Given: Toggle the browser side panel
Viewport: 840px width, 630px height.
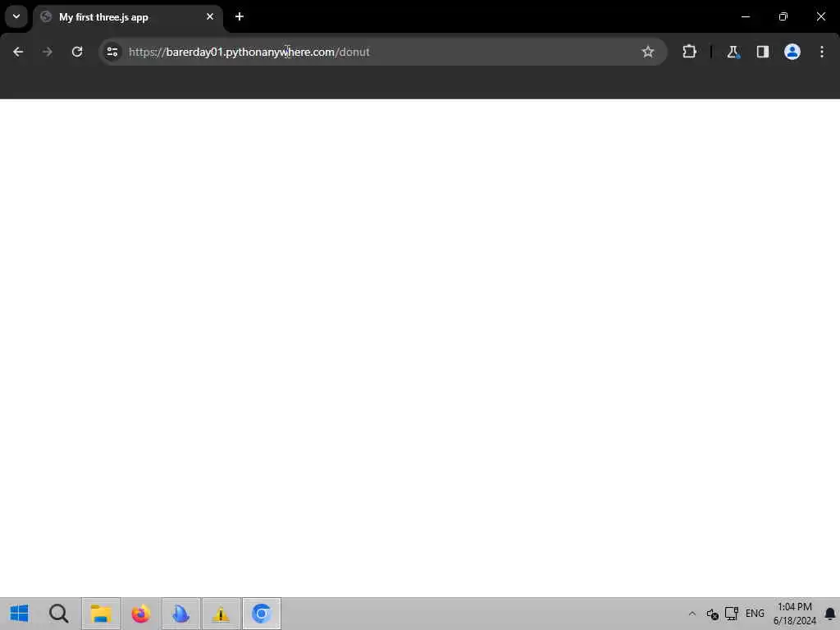Looking at the screenshot, I should 763,52.
